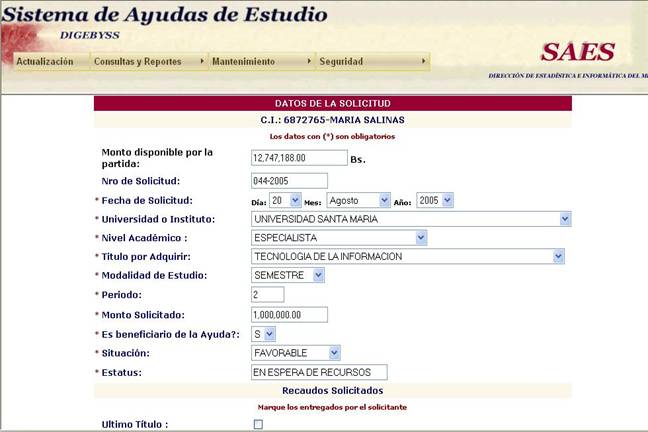This screenshot has height=432, width=648.
Task: Click the C.I.: 6872765-MARIA SALINAS text
Action: click(333, 120)
